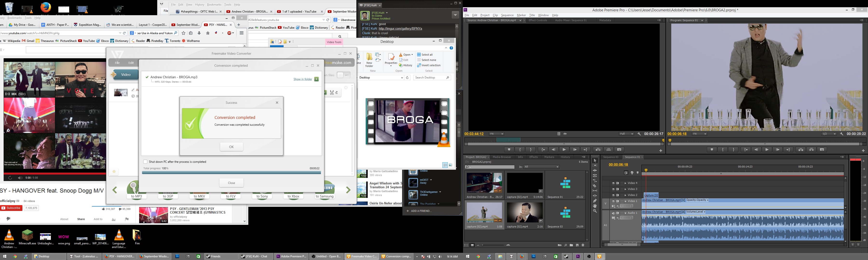Click the Conversion total progress bar

231,173
